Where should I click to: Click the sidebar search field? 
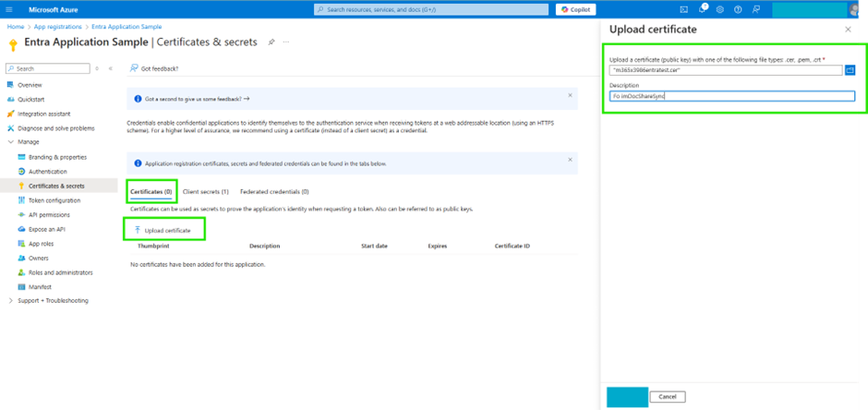48,68
